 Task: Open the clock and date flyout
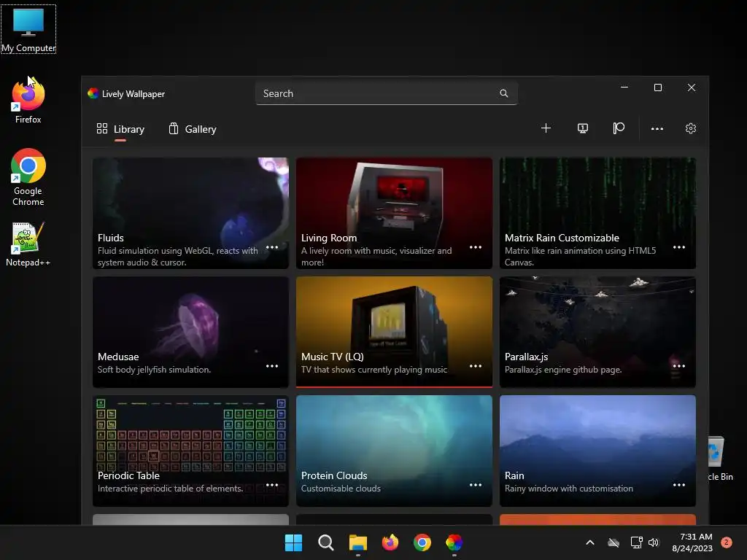pos(692,542)
